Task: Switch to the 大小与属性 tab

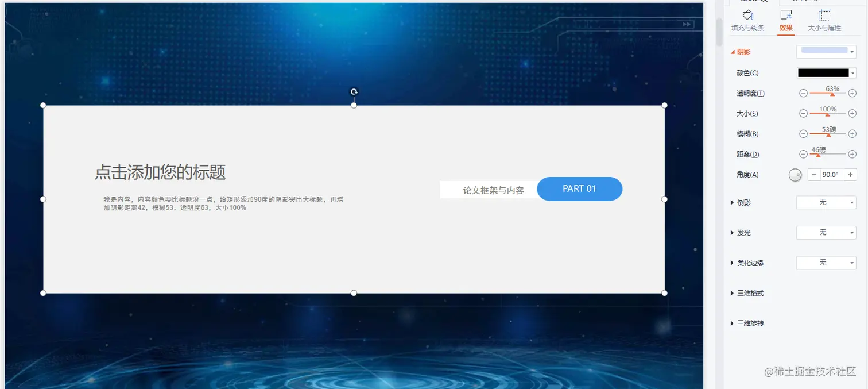Action: [x=824, y=22]
